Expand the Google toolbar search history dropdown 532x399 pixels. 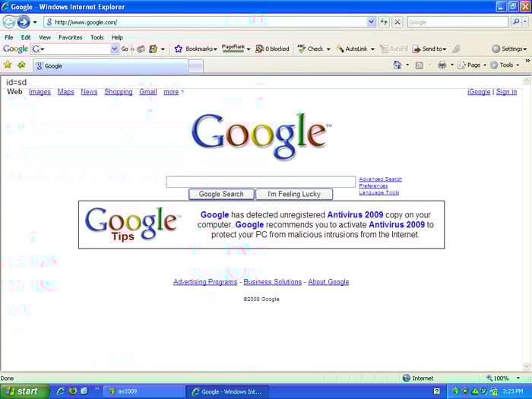pos(115,49)
